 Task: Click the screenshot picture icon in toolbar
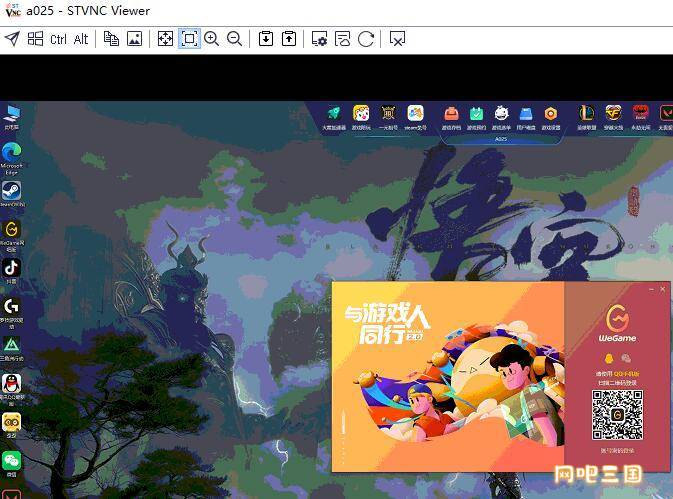tap(134, 39)
